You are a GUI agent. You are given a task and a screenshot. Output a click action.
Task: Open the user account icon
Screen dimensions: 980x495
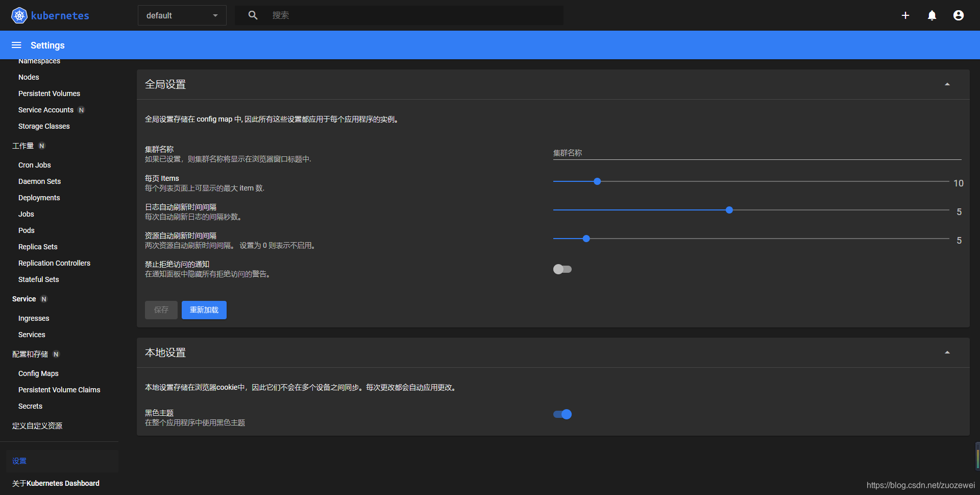(959, 15)
